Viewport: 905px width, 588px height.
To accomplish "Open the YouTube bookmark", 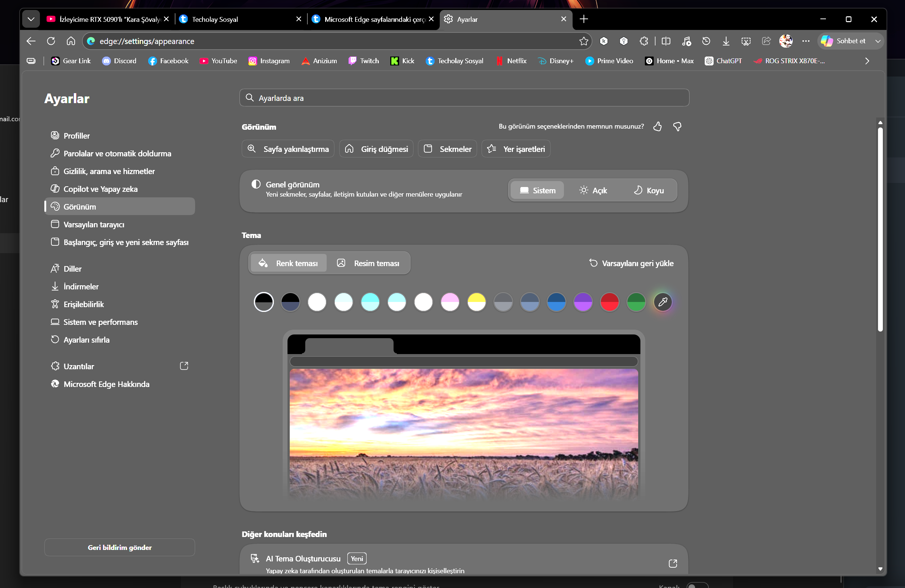I will click(218, 61).
